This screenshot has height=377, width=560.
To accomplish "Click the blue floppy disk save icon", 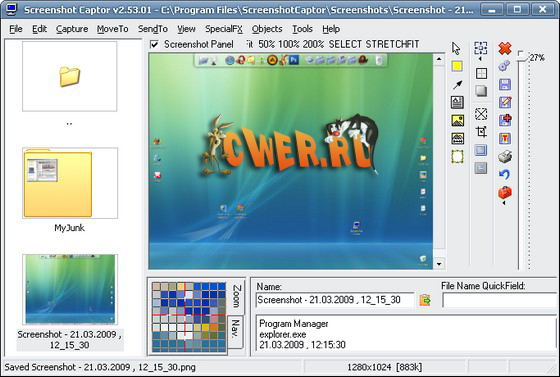I will [x=505, y=85].
